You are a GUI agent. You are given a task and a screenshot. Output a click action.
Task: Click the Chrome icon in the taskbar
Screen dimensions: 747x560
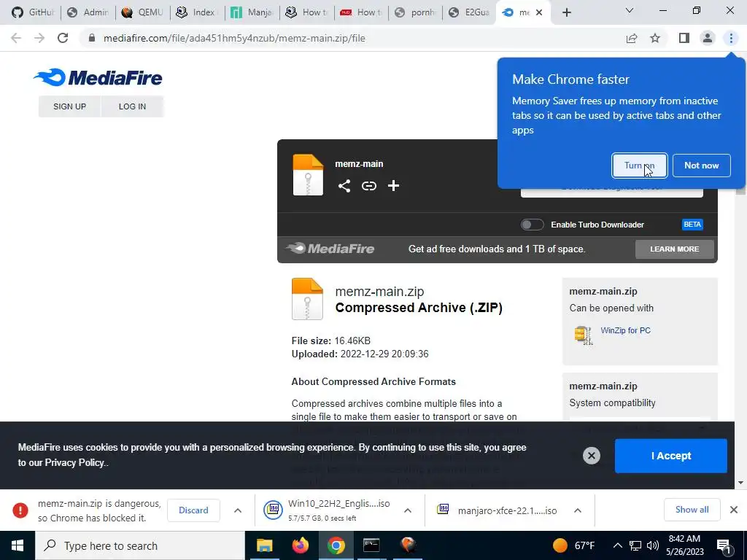(x=336, y=545)
